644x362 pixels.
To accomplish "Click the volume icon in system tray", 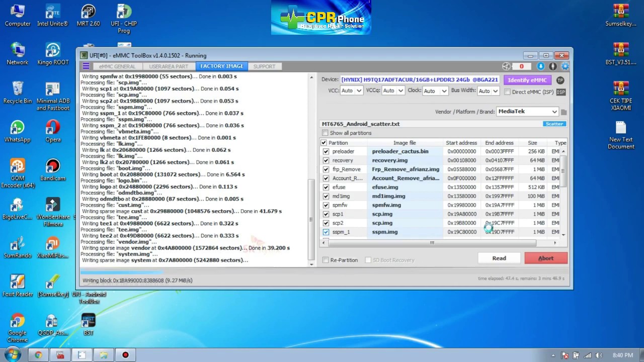I will coord(598,355).
